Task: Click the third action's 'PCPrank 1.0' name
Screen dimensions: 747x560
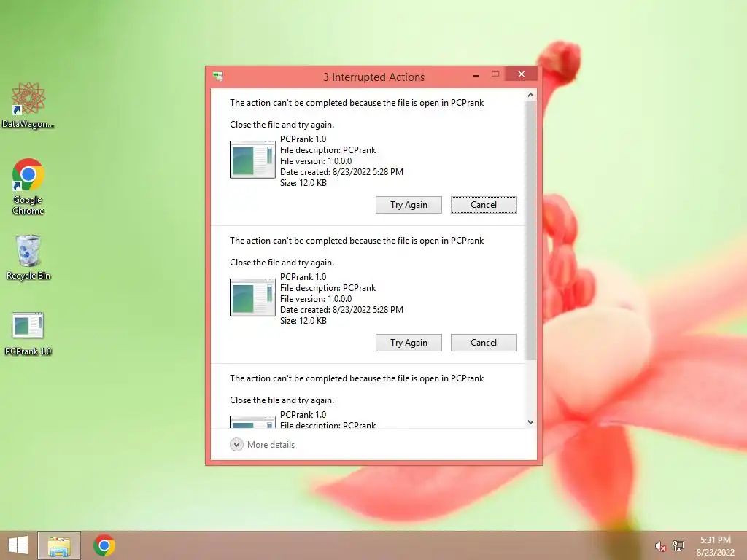Action: point(303,414)
